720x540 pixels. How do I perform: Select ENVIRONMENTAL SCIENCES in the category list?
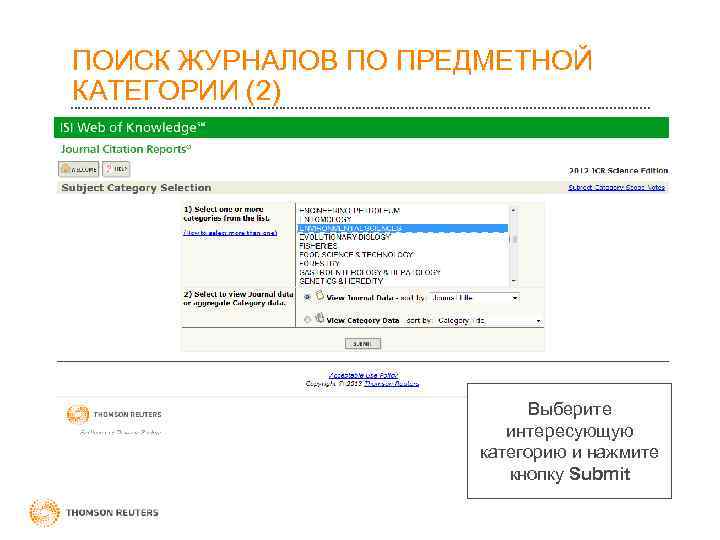tap(403, 228)
